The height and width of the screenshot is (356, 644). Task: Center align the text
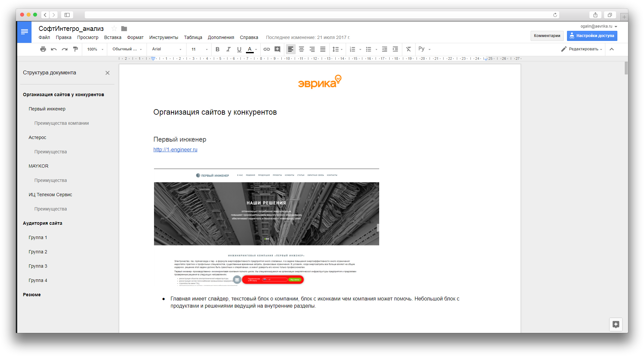[x=301, y=49]
